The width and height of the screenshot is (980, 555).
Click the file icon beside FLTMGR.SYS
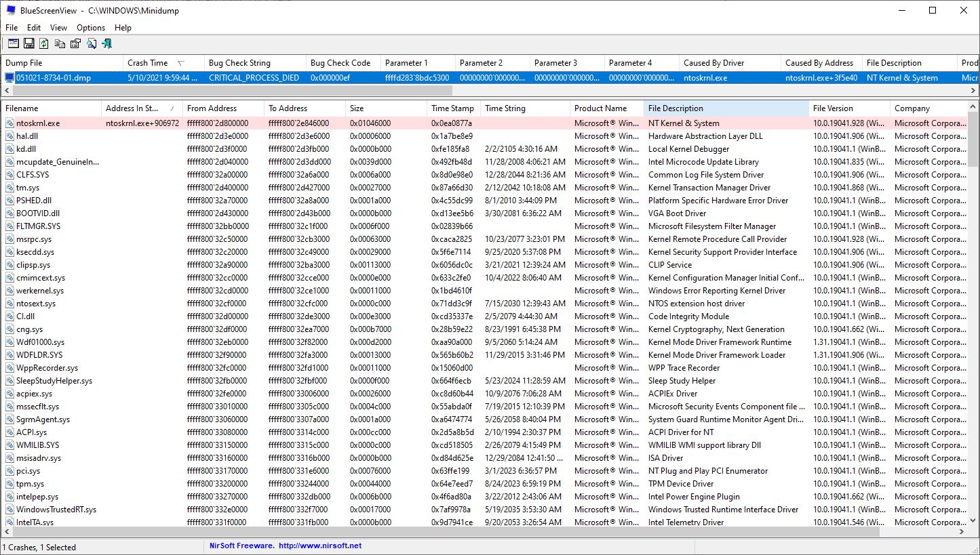[10, 226]
